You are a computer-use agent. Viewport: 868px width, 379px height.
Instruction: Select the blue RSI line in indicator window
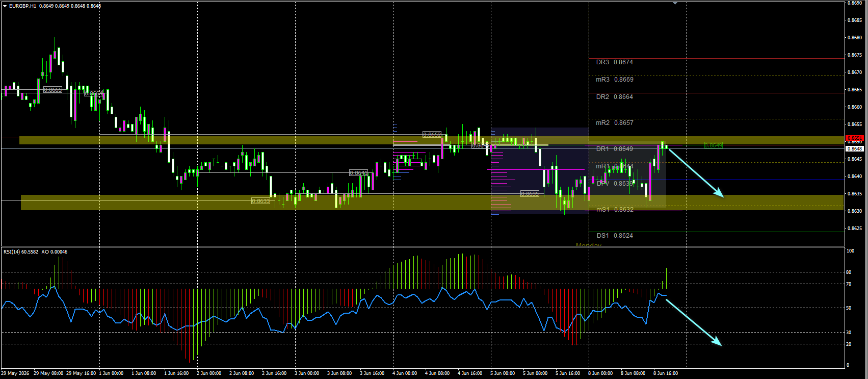pyautogui.click(x=334, y=311)
